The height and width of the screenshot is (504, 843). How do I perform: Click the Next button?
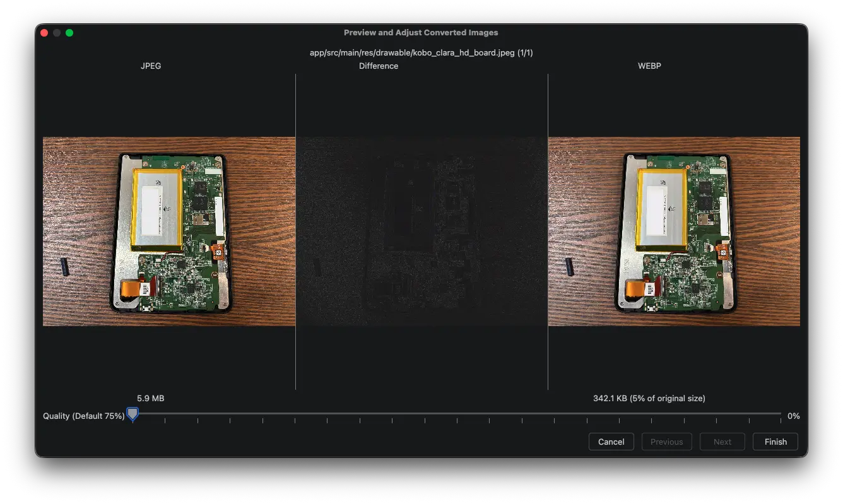(x=722, y=442)
